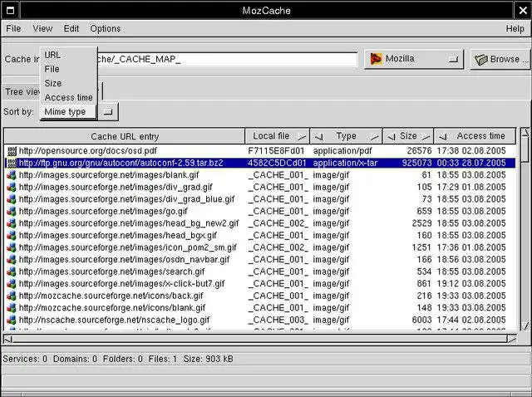Click the image icon of blank.gif sourceforge row
The width and height of the screenshot is (532, 397).
pyautogui.click(x=12, y=175)
